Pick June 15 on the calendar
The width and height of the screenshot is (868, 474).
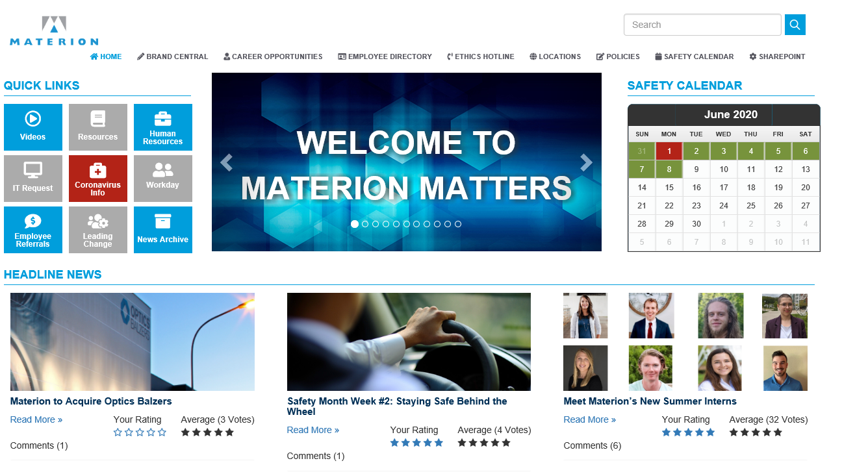[x=669, y=188]
